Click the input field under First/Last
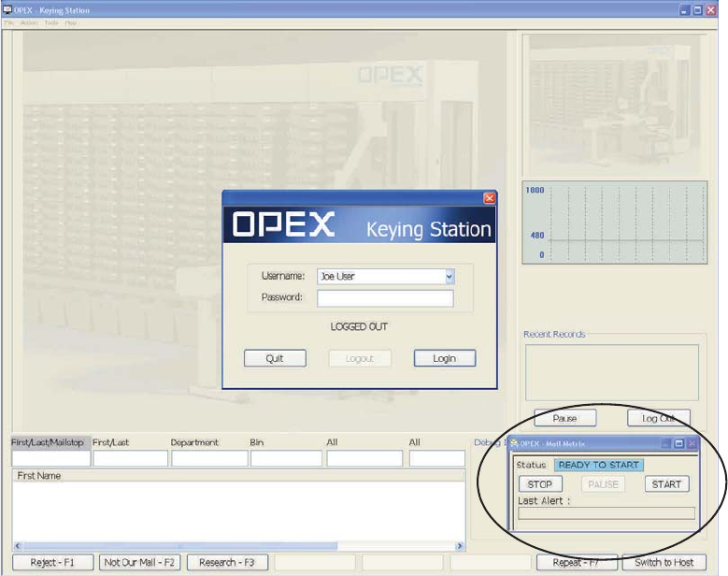This screenshot has height=576, width=728. point(131,458)
